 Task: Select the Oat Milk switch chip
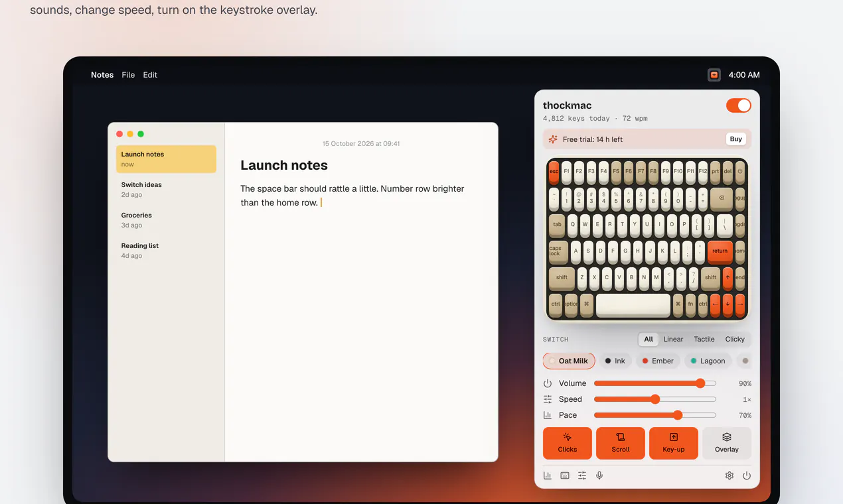tap(569, 361)
